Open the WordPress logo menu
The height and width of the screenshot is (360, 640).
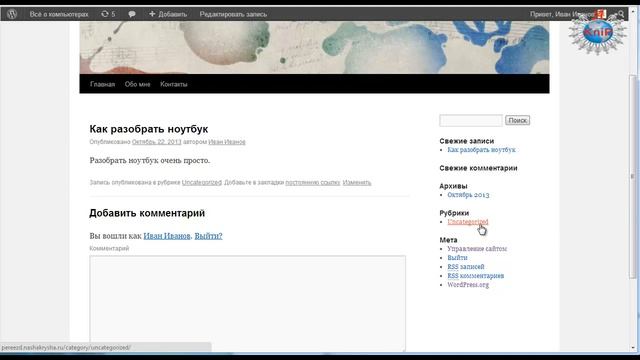click(x=12, y=14)
